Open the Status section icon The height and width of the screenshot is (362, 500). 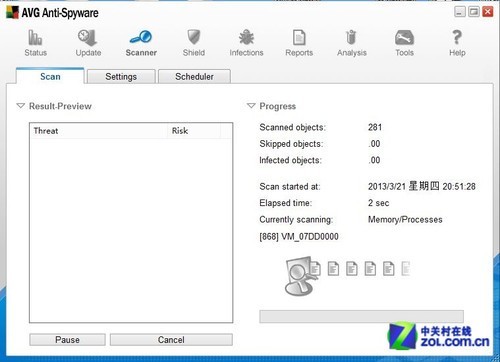point(35,37)
